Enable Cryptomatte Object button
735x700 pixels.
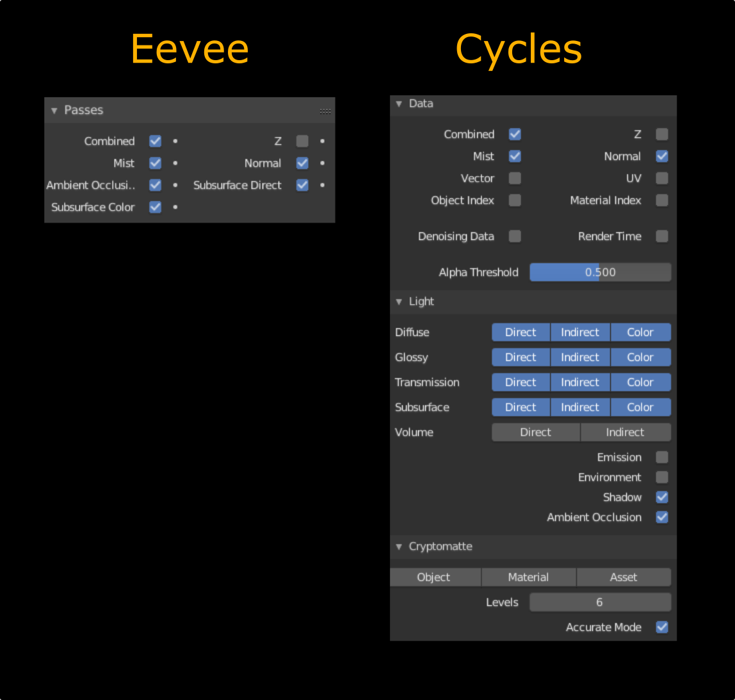coord(435,577)
